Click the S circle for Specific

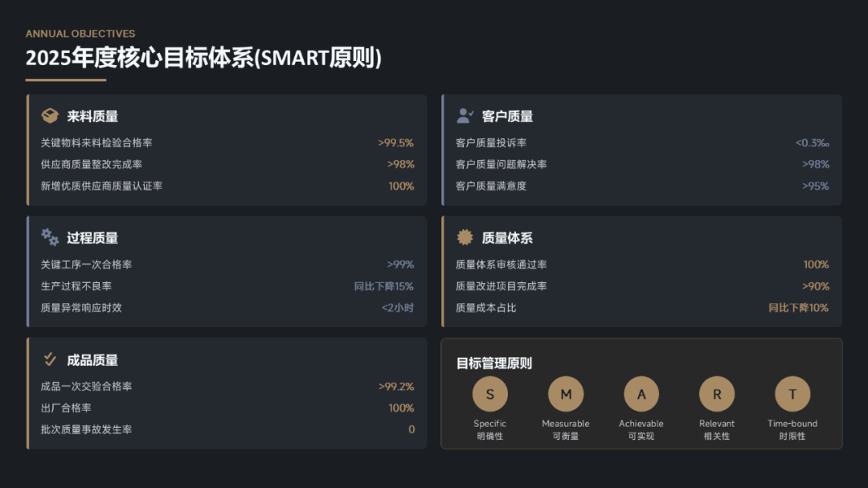[489, 394]
